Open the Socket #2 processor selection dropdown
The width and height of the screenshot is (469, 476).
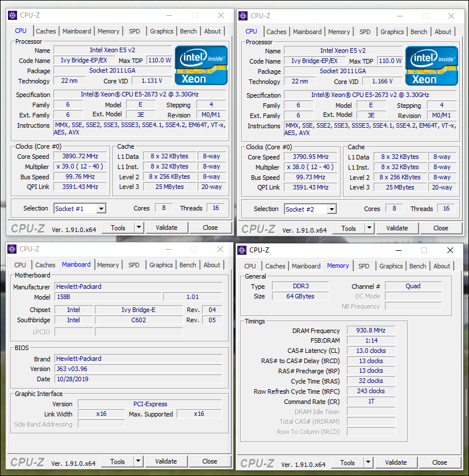pyautogui.click(x=332, y=209)
